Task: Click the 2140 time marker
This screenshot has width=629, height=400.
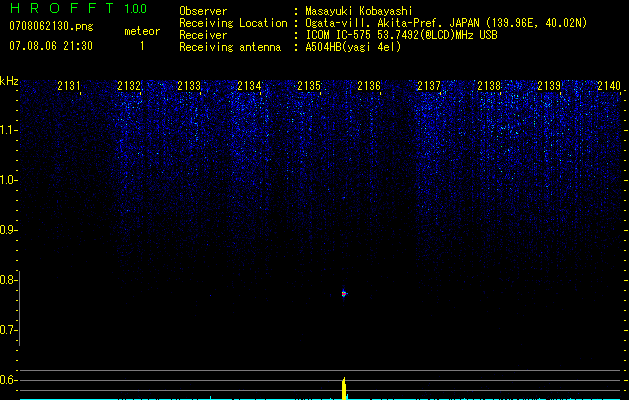Action: point(609,86)
